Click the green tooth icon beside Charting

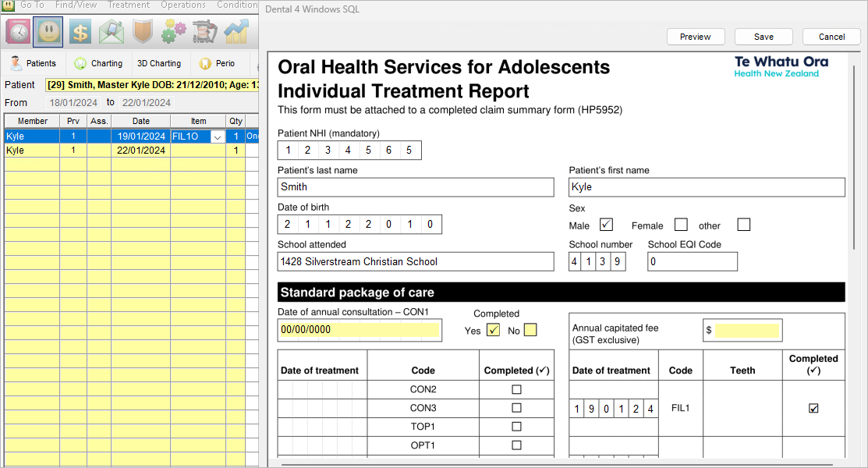point(80,64)
